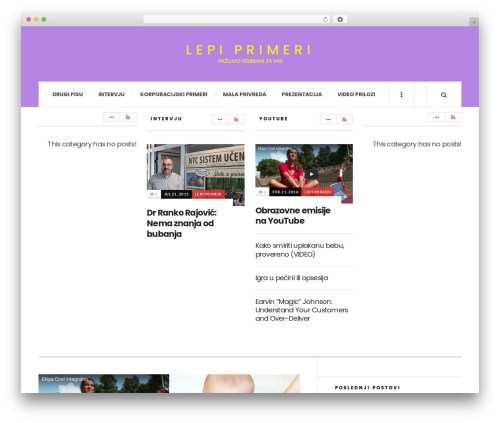
Task: Click the Intervju section more dots icon
Action: point(220,119)
